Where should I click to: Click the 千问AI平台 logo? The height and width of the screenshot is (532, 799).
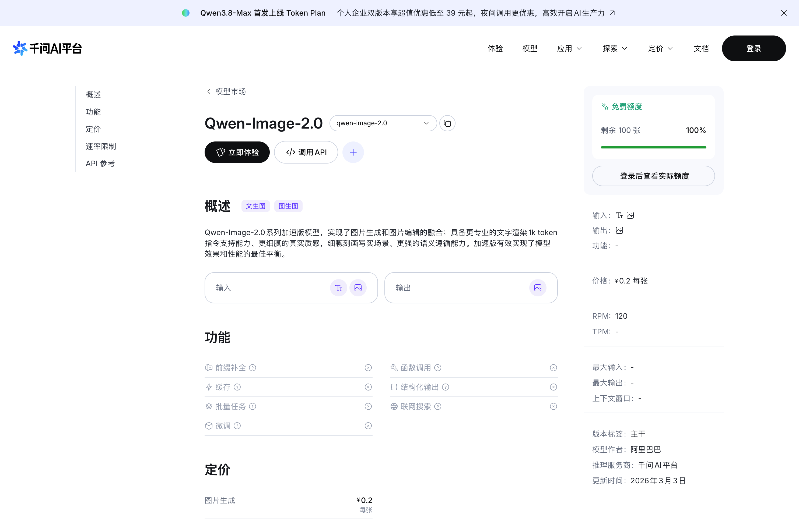coord(48,48)
